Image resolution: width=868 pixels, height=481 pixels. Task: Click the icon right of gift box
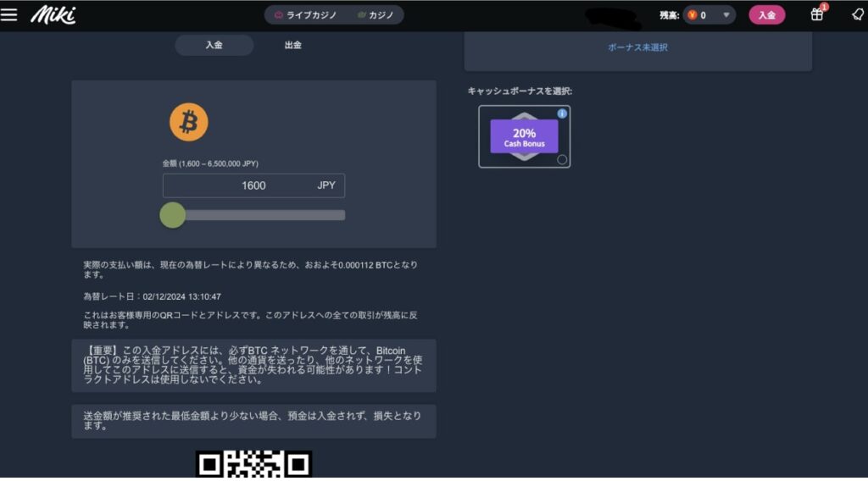pyautogui.click(x=858, y=14)
